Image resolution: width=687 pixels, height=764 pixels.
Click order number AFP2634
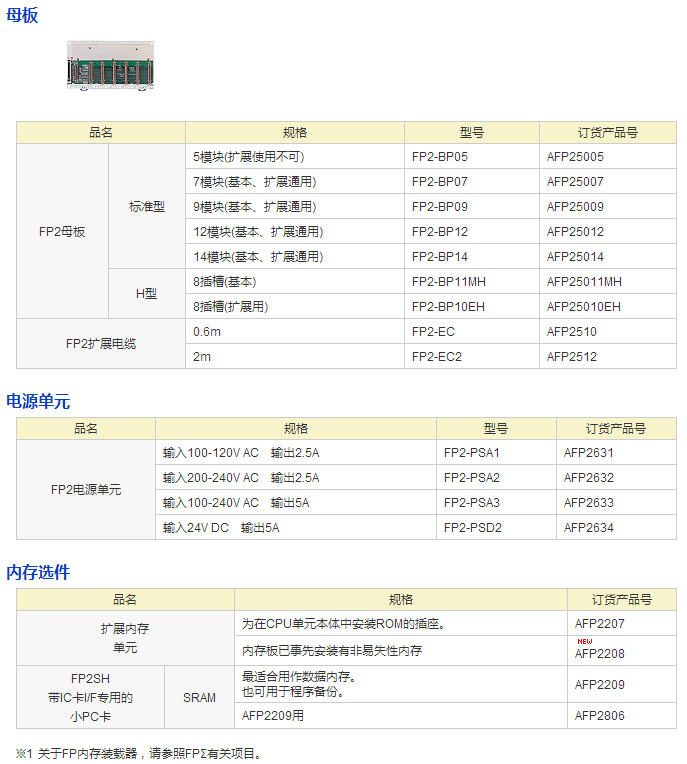[588, 528]
